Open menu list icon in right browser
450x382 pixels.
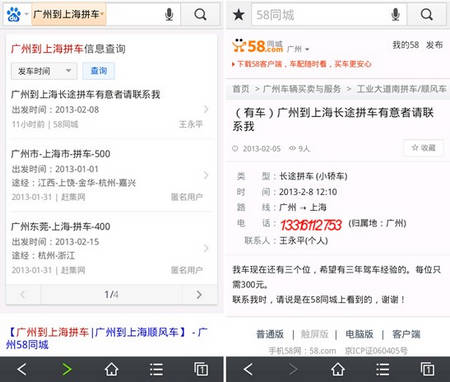point(382,369)
